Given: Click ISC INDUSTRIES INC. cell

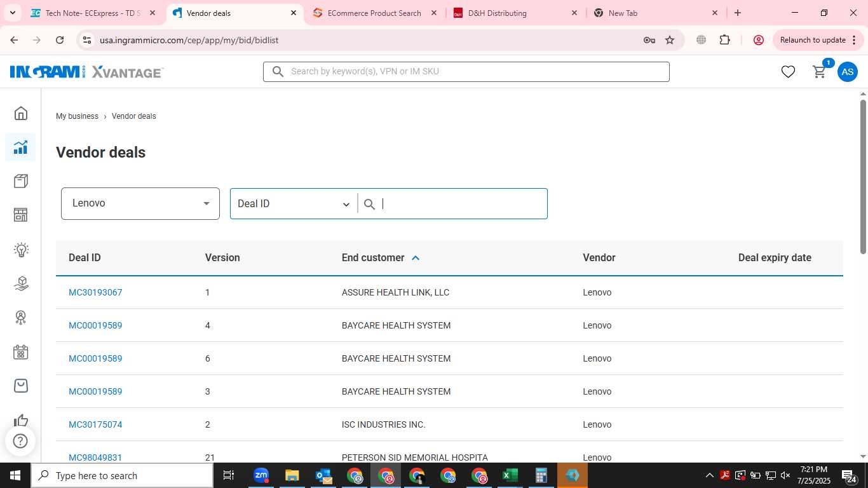Looking at the screenshot, I should tap(384, 424).
